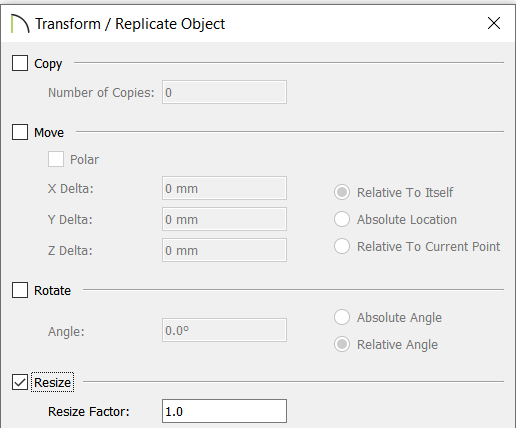Click the Chief Architect dialog icon in title bar

[x=20, y=24]
